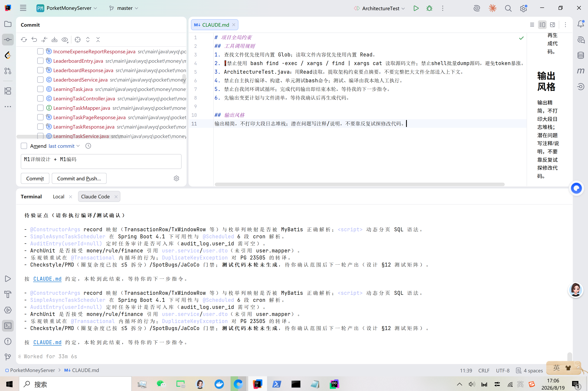The height and width of the screenshot is (391, 588).
Task: Debug ArchitectureTest with the bug icon
Action: point(429,8)
